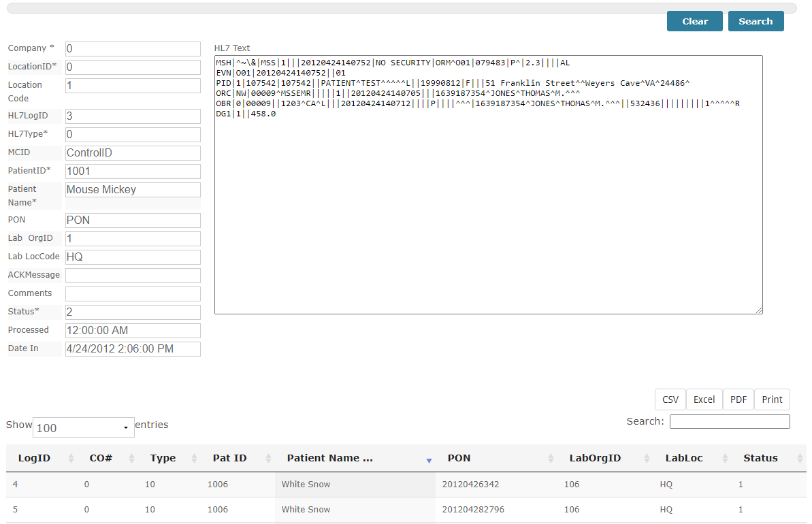This screenshot has width=812, height=524.
Task: Sort by Patient Name column
Action: (x=355, y=458)
